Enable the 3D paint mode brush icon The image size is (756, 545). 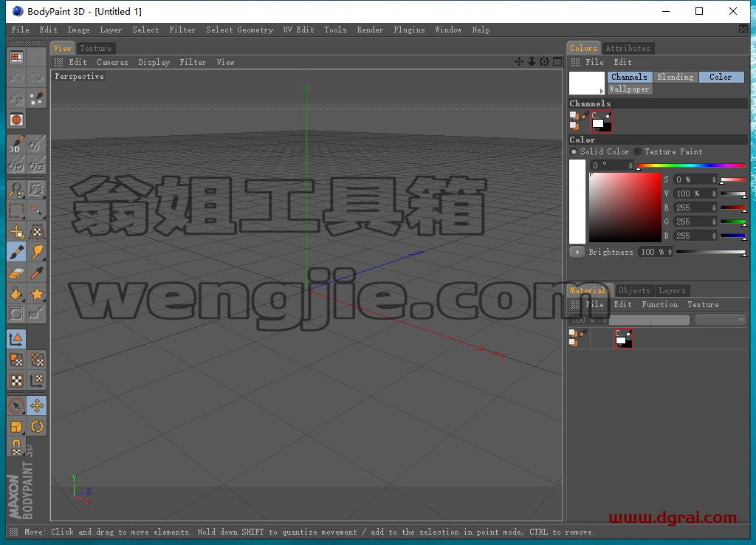[x=16, y=144]
